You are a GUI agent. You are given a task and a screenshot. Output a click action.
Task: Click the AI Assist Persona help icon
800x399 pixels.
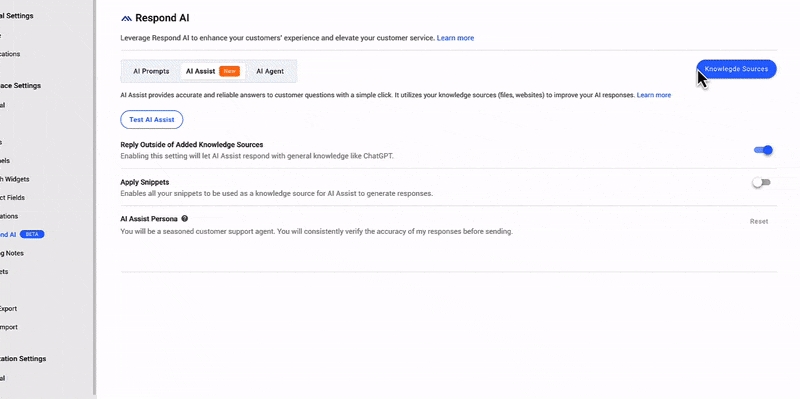[185, 218]
